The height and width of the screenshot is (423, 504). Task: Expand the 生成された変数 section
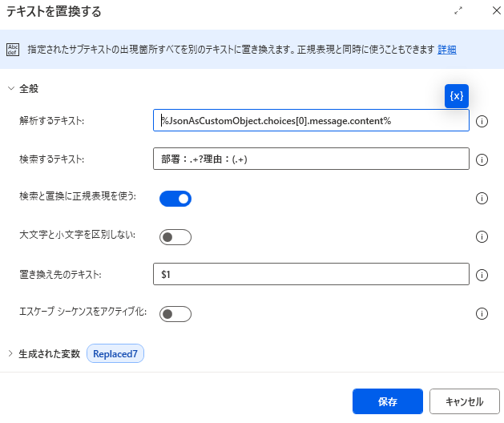pyautogui.click(x=10, y=353)
